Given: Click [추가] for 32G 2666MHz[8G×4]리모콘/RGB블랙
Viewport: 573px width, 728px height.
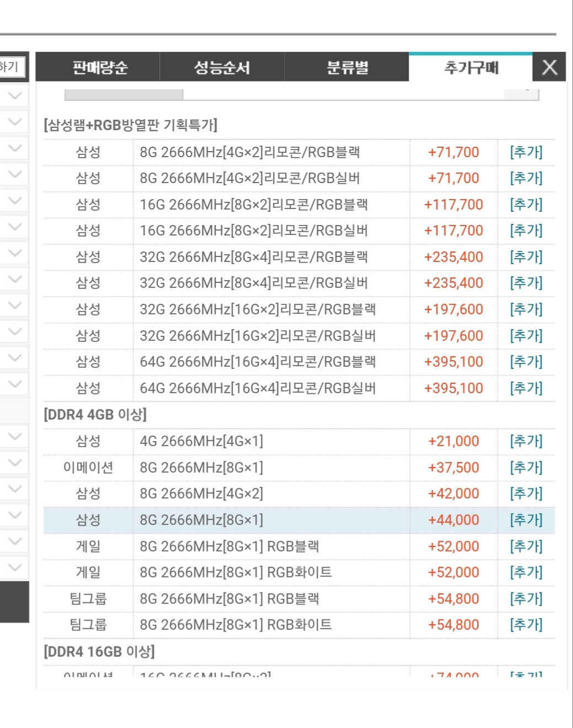Looking at the screenshot, I should (526, 257).
